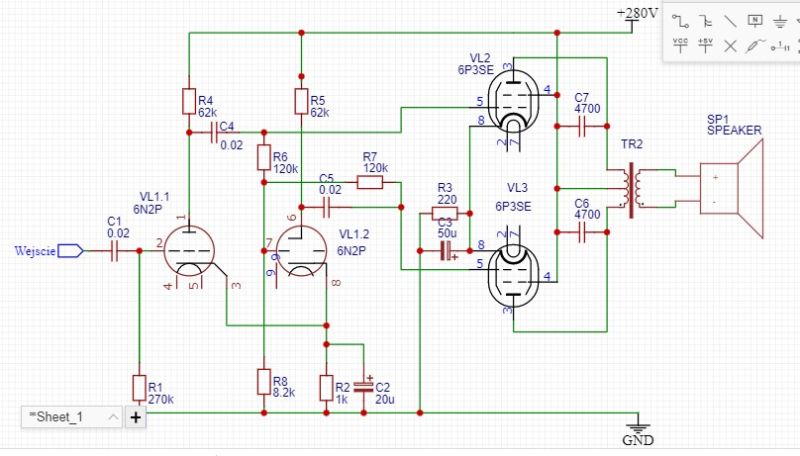This screenshot has width=800, height=456.
Task: Select the VL3 pentode tube symbol
Action: point(513,275)
